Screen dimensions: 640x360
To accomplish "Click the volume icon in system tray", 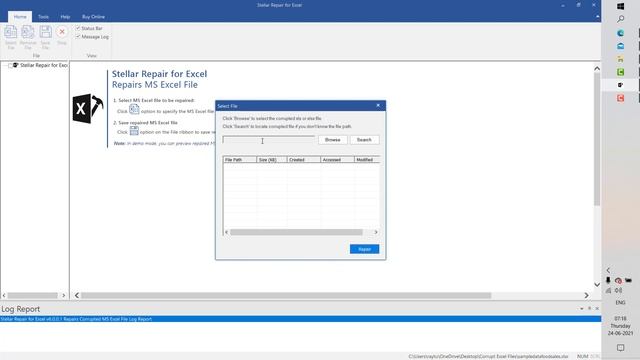I will (618, 290).
